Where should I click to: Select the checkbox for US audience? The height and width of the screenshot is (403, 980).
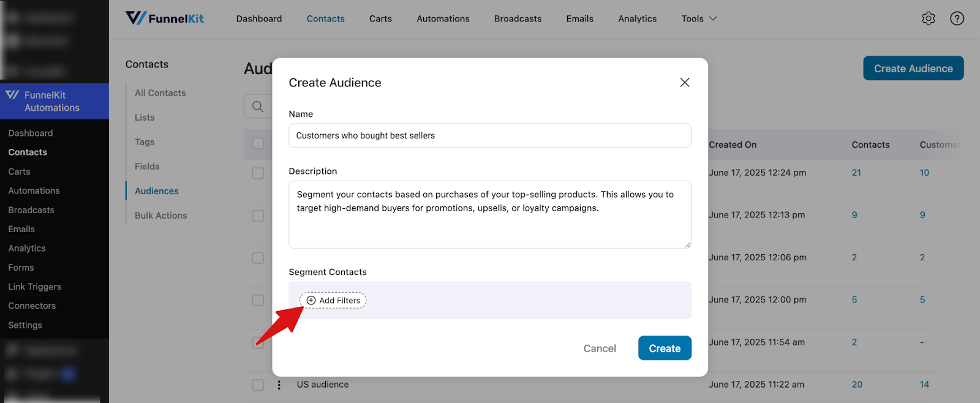258,385
